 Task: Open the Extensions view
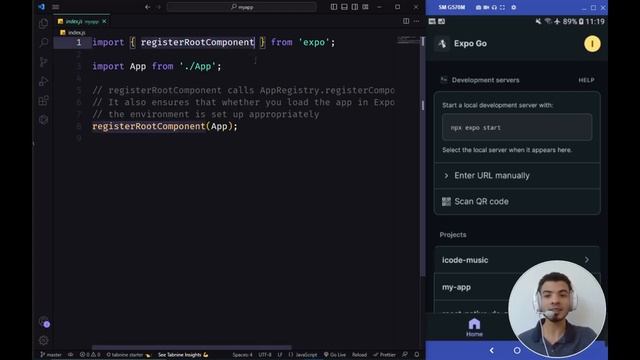(x=43, y=100)
